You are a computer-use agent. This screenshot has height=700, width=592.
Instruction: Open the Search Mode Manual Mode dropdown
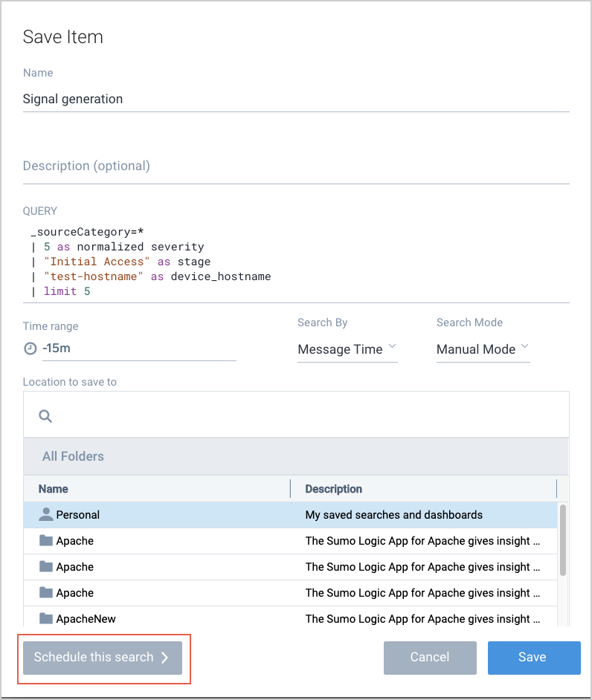point(483,349)
